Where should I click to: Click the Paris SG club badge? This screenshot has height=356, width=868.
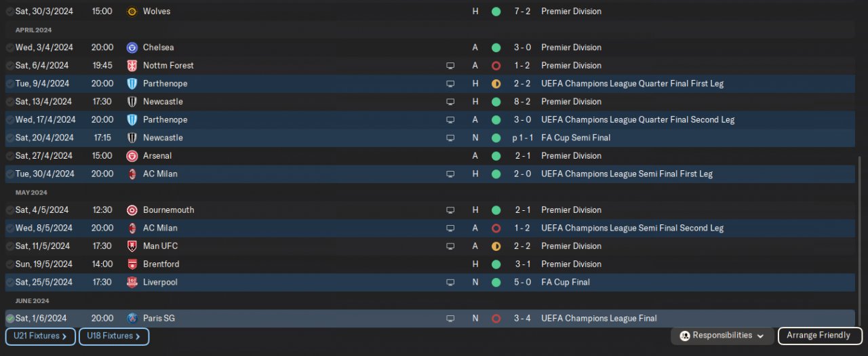(x=132, y=318)
